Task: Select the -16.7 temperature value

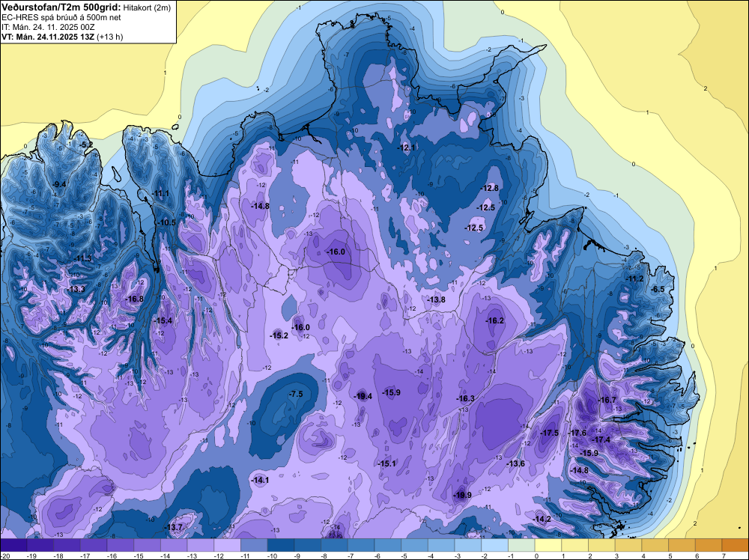Action: coord(607,400)
